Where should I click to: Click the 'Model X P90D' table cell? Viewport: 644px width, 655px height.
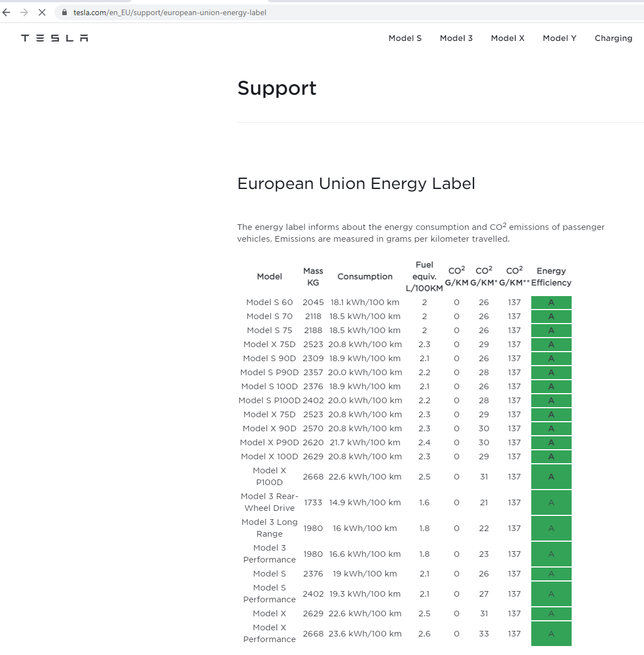click(x=270, y=442)
